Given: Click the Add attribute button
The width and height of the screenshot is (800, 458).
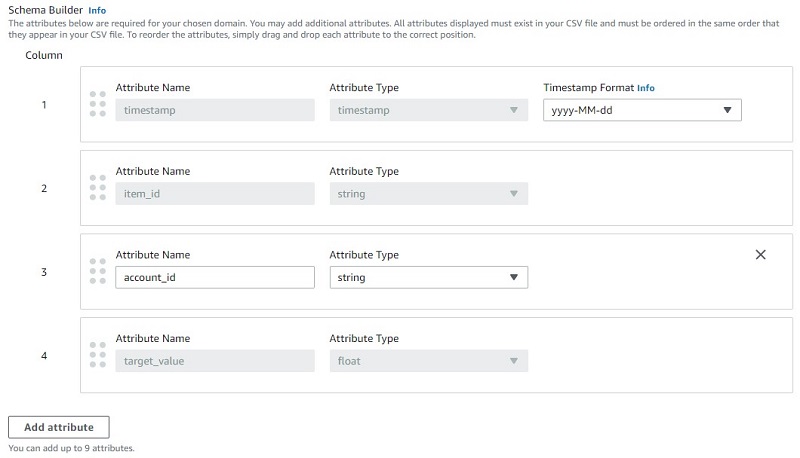Looking at the screenshot, I should pos(59,427).
